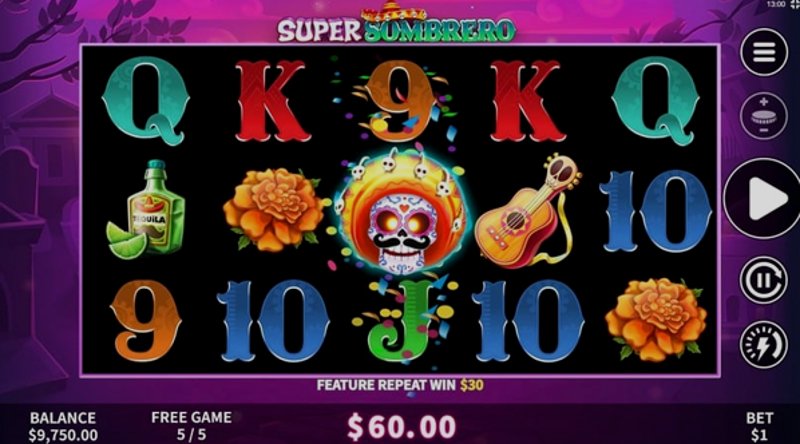Click the orange 9 with confetti
The height and width of the screenshot is (444, 800).
[x=401, y=101]
